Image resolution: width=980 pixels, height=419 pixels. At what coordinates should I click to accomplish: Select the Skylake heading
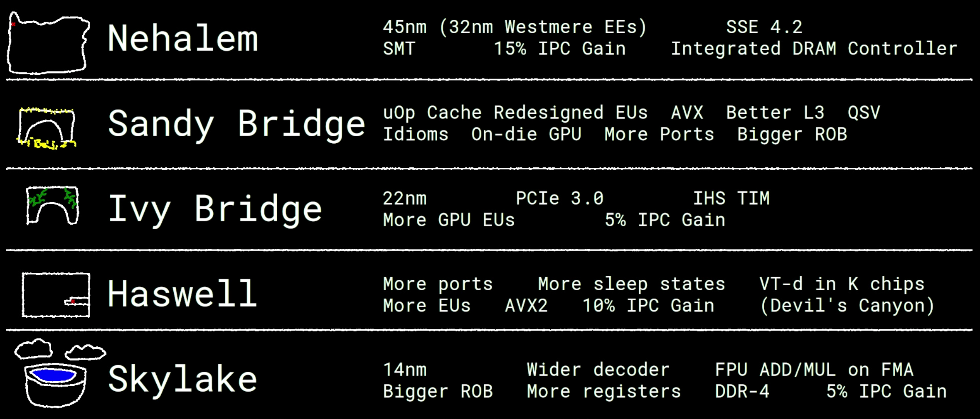click(182, 380)
